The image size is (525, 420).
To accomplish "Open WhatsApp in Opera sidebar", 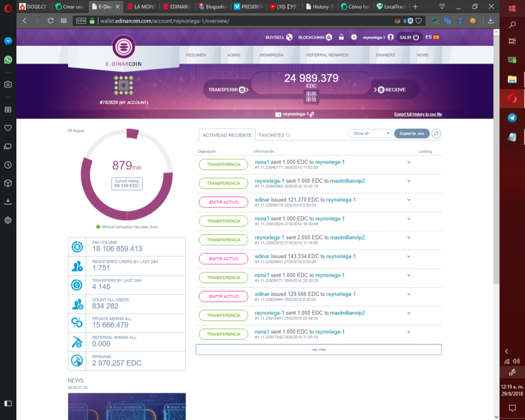I will (8, 60).
